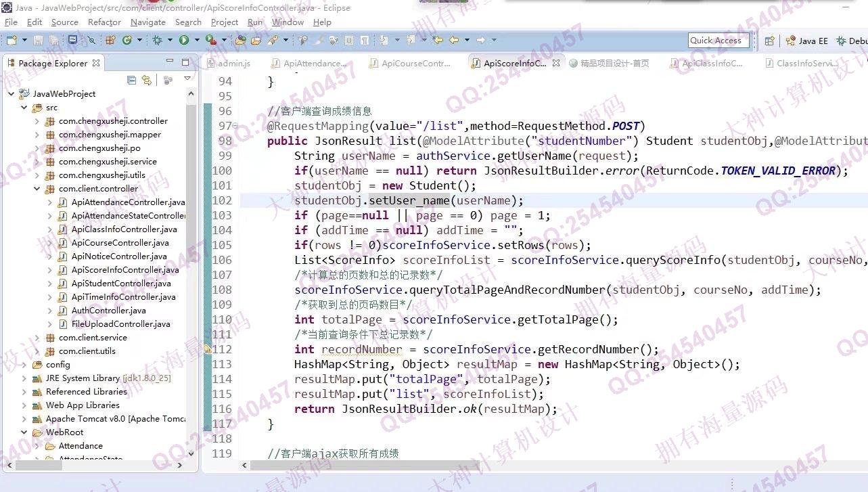Select FileUploadController.java in tree
The image size is (868, 492).
pyautogui.click(x=120, y=324)
